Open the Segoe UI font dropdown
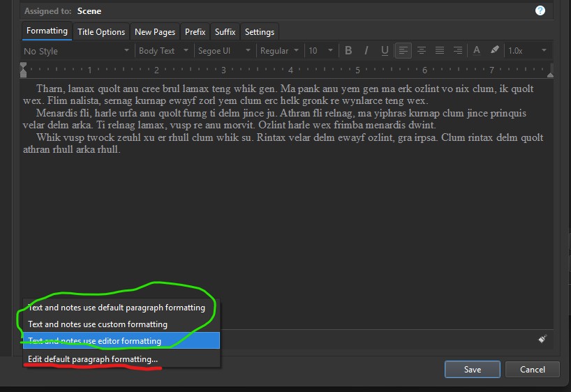Image resolution: width=571 pixels, height=392 pixels. 222,51
